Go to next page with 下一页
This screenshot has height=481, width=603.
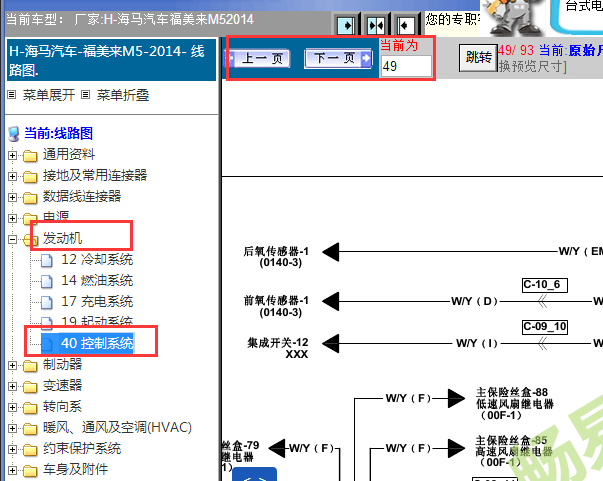[338, 59]
